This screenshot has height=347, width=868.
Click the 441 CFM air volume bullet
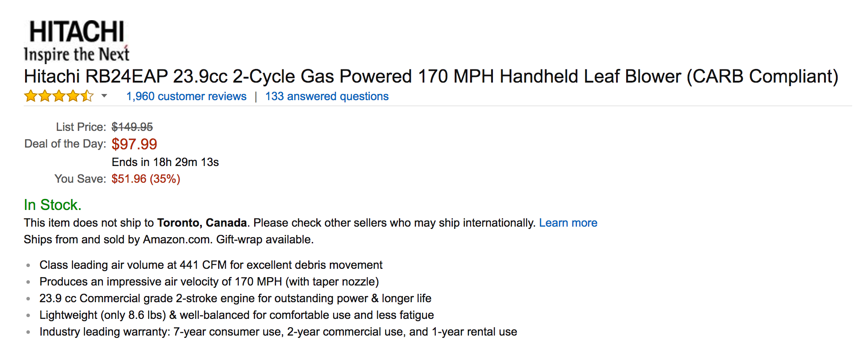(x=211, y=265)
